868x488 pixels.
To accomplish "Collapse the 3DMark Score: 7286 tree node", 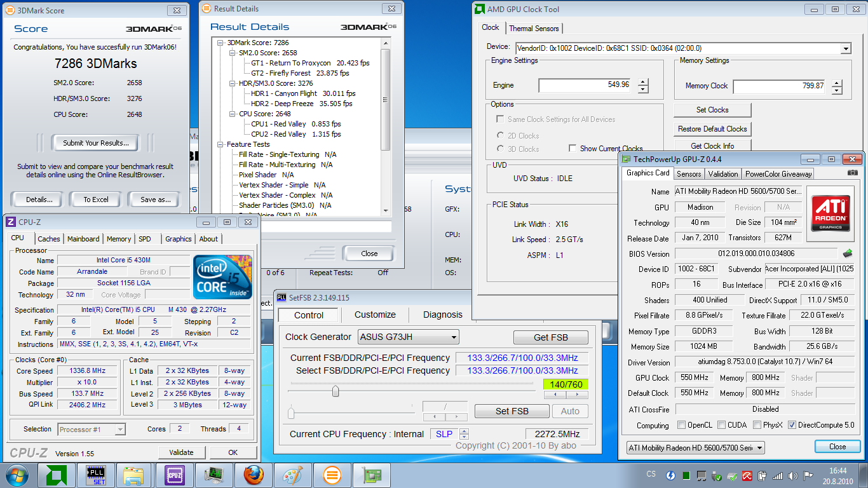I will [x=220, y=43].
